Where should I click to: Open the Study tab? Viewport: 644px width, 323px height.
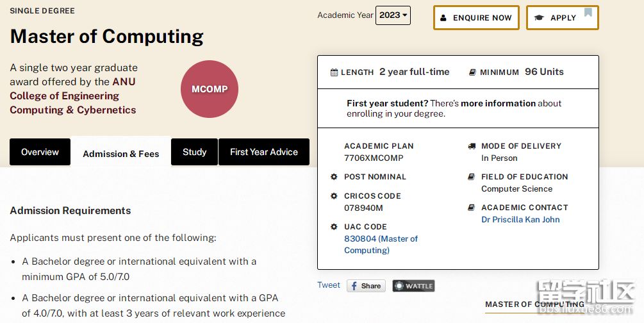tap(194, 152)
